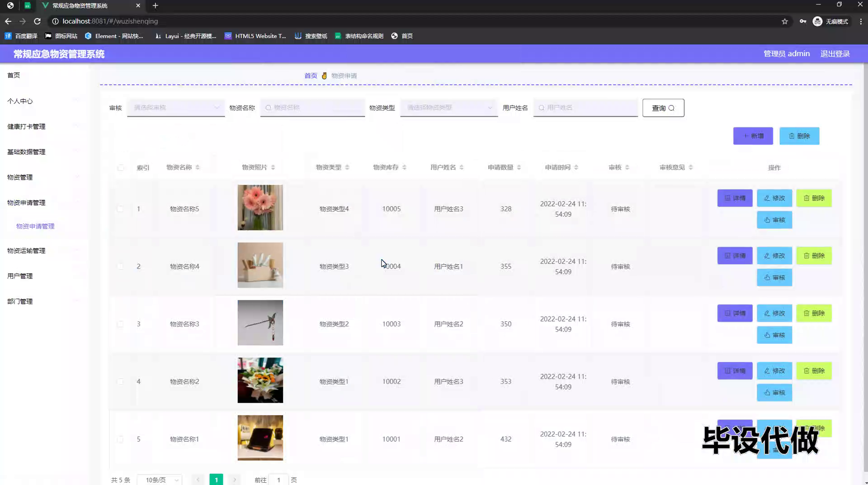868x485 pixels.
Task: Sort by 物资库存 column sort icon
Action: click(x=404, y=167)
